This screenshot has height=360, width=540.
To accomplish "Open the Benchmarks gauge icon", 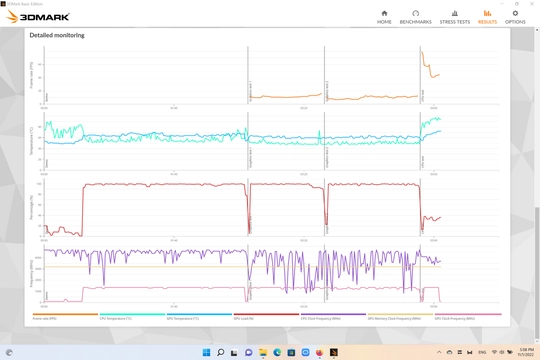I will pos(415,13).
